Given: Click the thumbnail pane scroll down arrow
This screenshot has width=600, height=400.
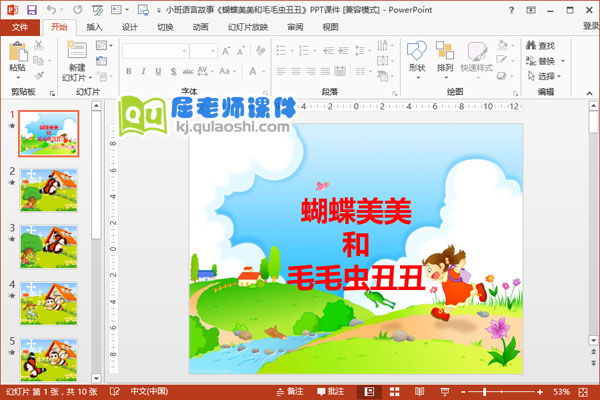Looking at the screenshot, I should [x=96, y=378].
